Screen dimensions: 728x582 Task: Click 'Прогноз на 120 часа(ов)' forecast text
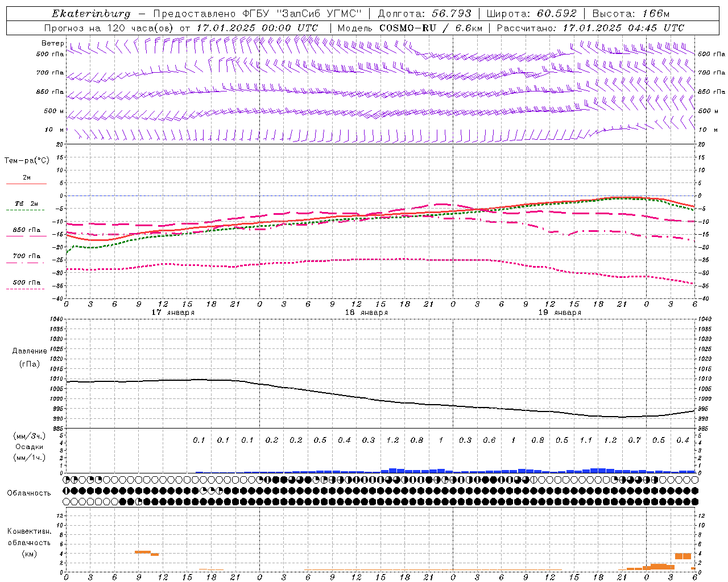[x=109, y=28]
